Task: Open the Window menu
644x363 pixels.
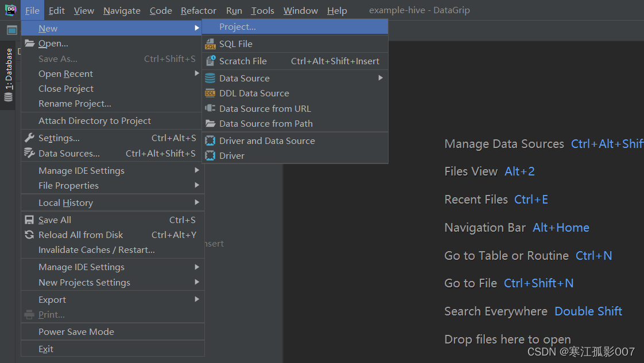Action: coord(301,10)
